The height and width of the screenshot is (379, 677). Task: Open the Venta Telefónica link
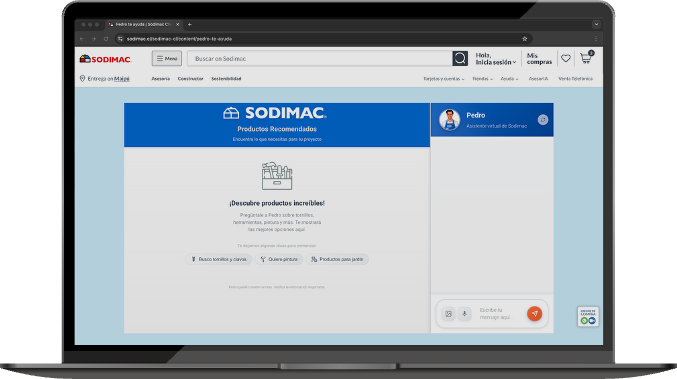click(x=576, y=79)
